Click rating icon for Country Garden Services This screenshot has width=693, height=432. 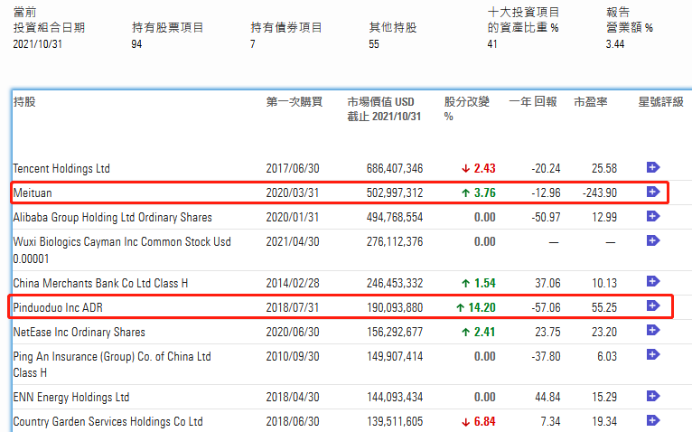coord(653,421)
